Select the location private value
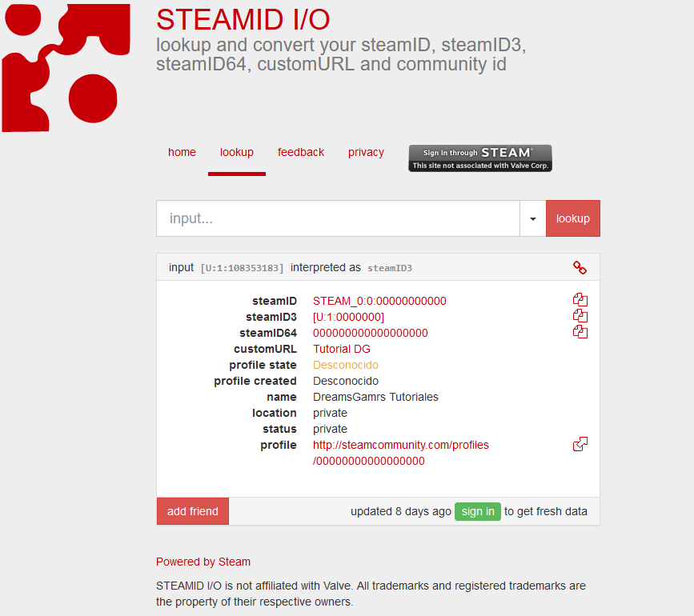694x616 pixels. [x=330, y=413]
